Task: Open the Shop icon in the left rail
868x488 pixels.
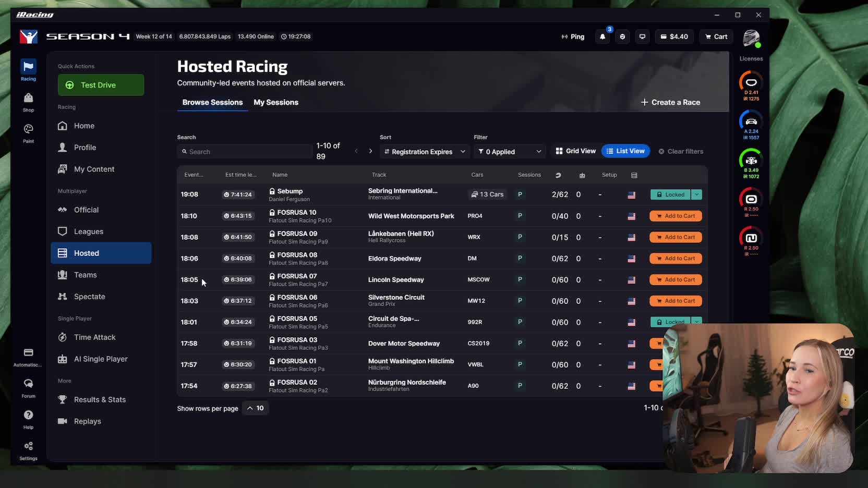Action: pos(28,102)
